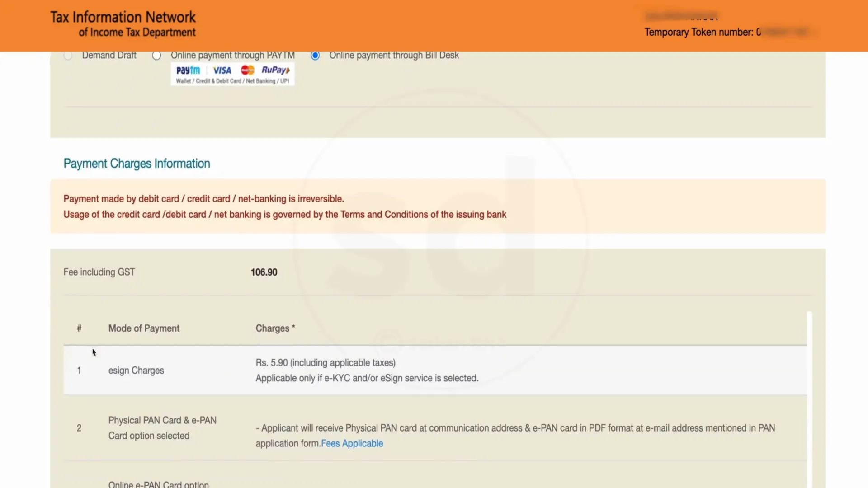The height and width of the screenshot is (488, 868).
Task: Click the irreversible payment warning line
Action: pyautogui.click(x=204, y=199)
